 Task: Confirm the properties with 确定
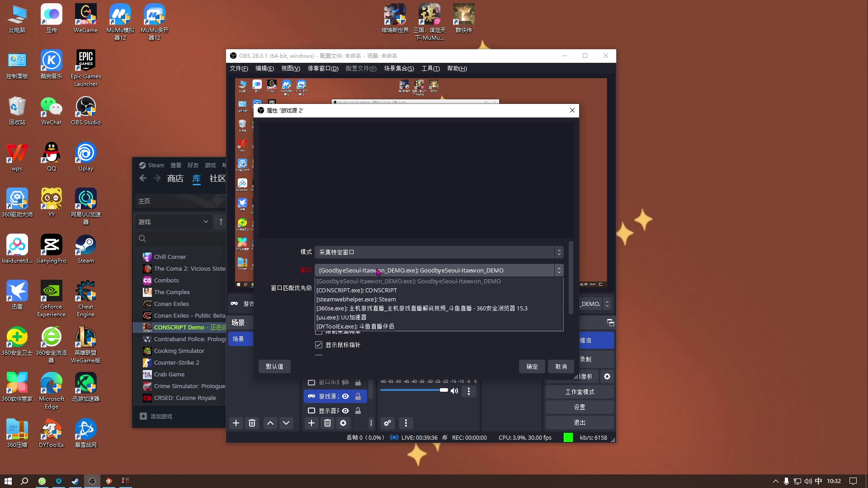tap(532, 366)
